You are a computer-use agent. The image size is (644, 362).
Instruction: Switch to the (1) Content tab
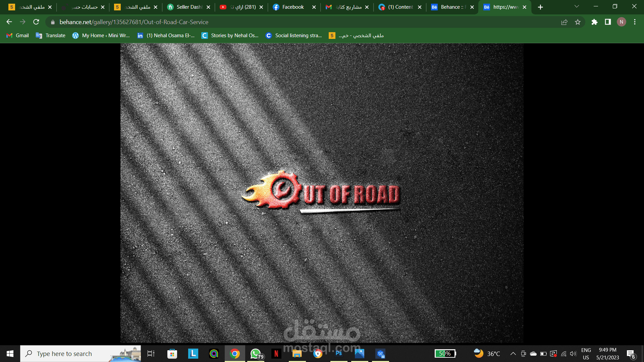click(400, 7)
